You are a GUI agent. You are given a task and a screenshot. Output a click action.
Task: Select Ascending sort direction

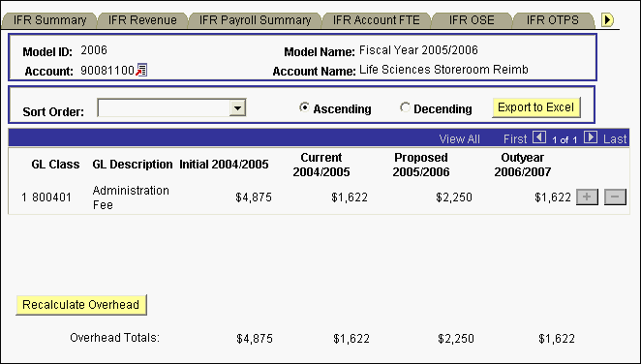tap(304, 107)
